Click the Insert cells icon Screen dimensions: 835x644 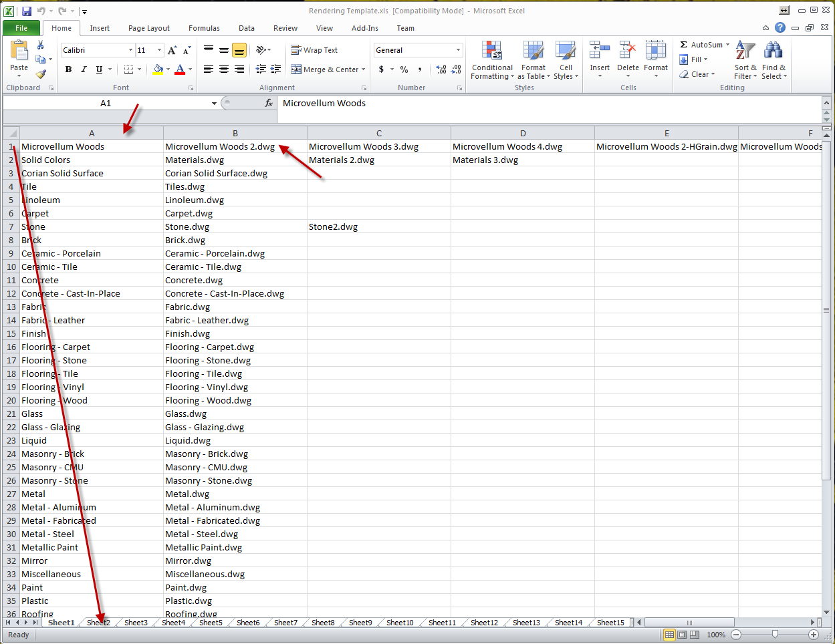600,51
